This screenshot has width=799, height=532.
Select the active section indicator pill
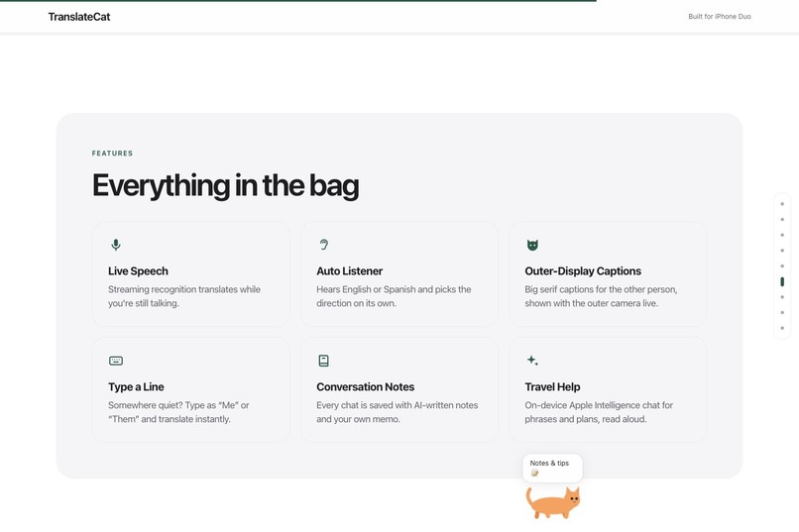(x=782, y=281)
